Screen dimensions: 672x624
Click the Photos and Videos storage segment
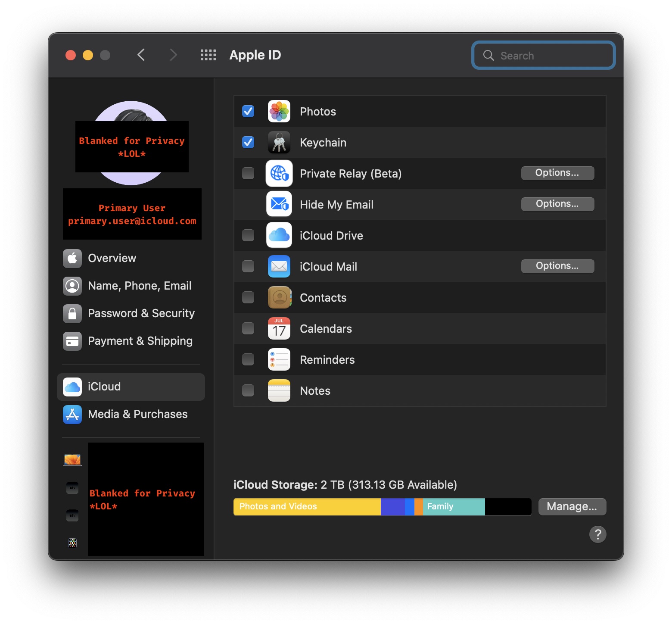(x=307, y=507)
